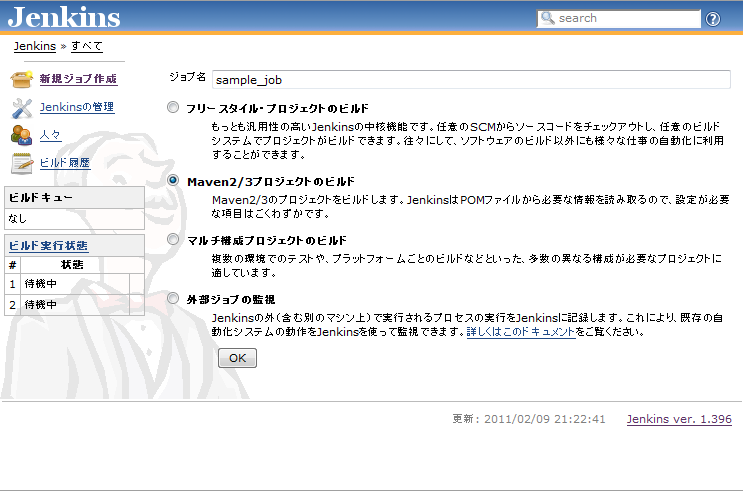Click the 状態 column header
The height and width of the screenshot is (492, 743).
(72, 264)
